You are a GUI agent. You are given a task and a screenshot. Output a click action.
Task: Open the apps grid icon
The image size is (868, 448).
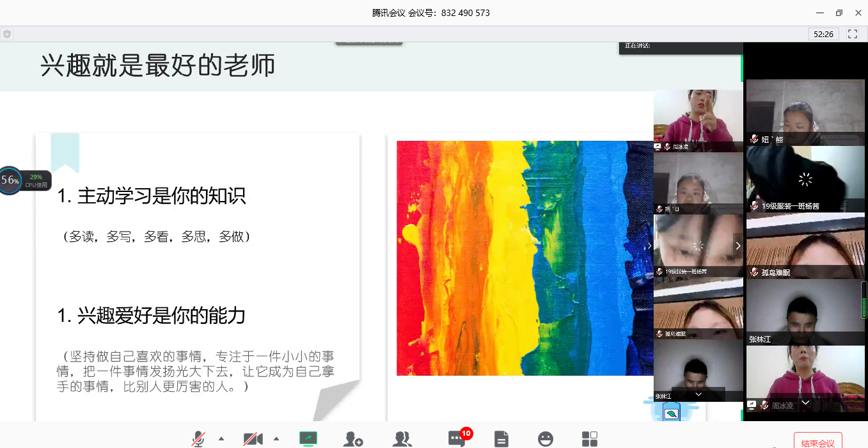tap(590, 439)
